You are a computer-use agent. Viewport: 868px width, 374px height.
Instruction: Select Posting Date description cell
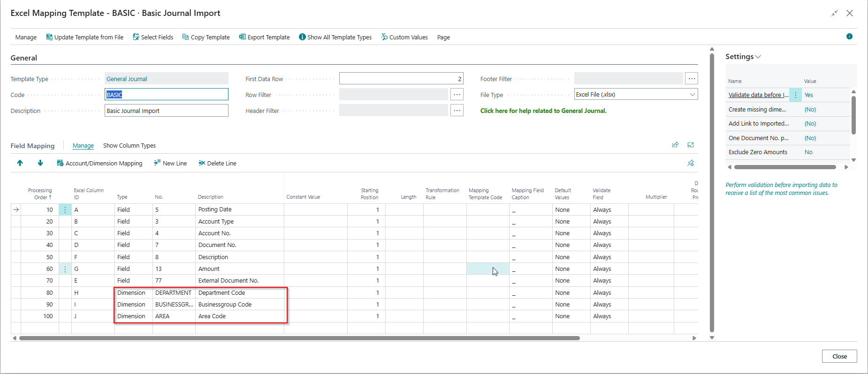tap(240, 209)
